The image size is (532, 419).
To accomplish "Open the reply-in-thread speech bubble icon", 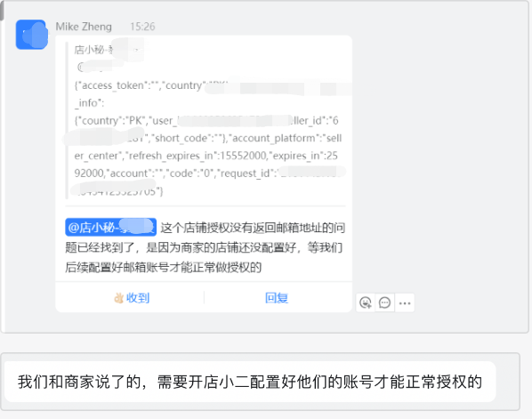I will tap(384, 302).
